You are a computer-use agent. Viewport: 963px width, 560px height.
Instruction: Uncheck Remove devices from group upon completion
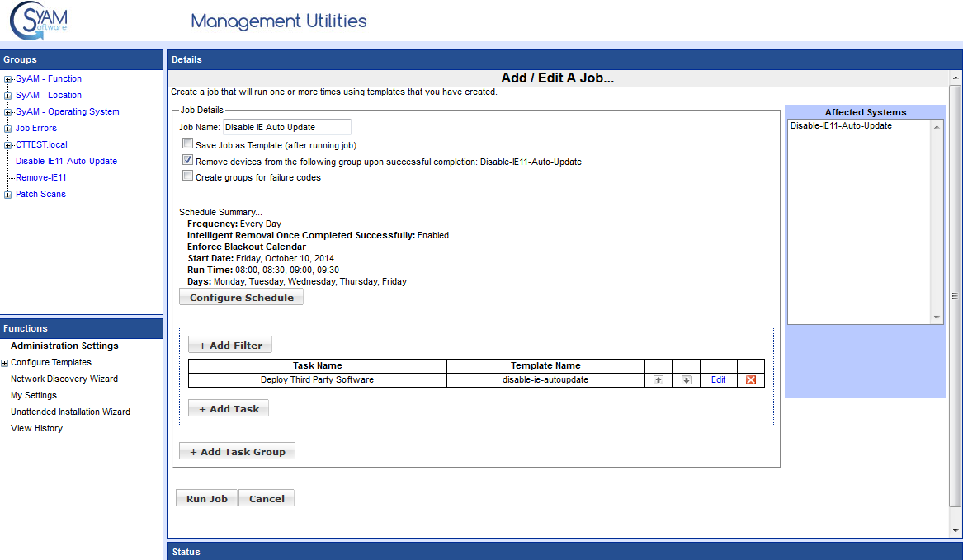(x=188, y=161)
